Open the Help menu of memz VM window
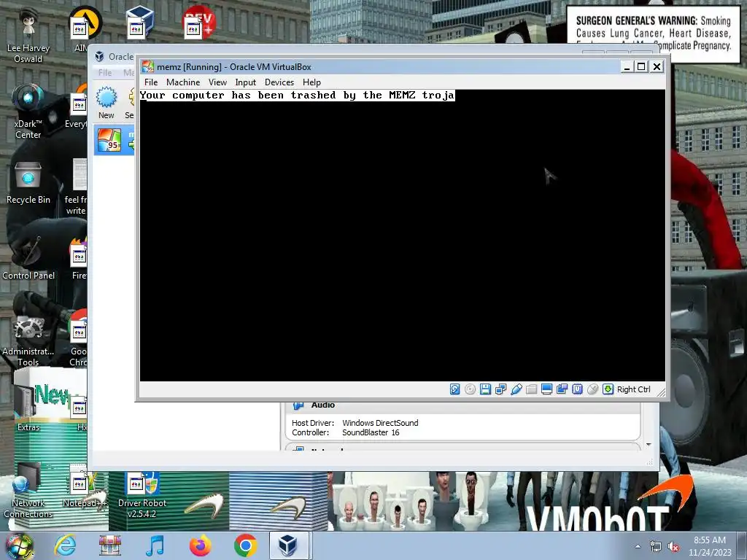The width and height of the screenshot is (747, 560). tap(311, 82)
